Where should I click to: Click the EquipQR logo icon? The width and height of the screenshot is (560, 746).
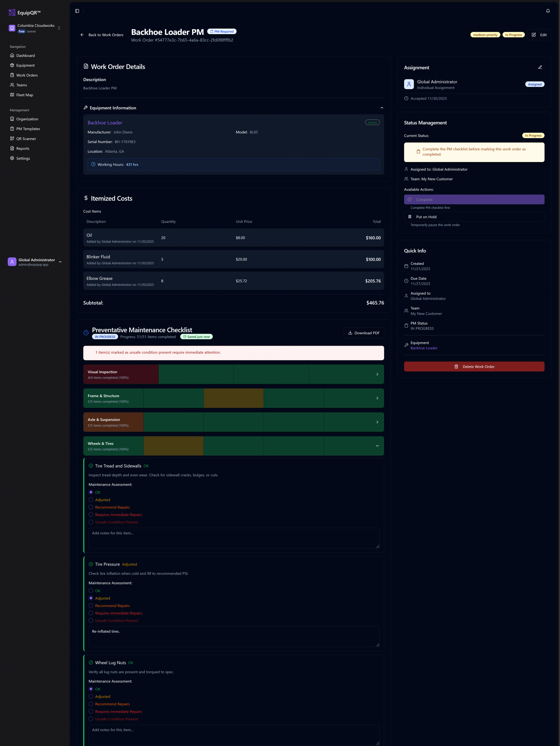click(x=12, y=13)
